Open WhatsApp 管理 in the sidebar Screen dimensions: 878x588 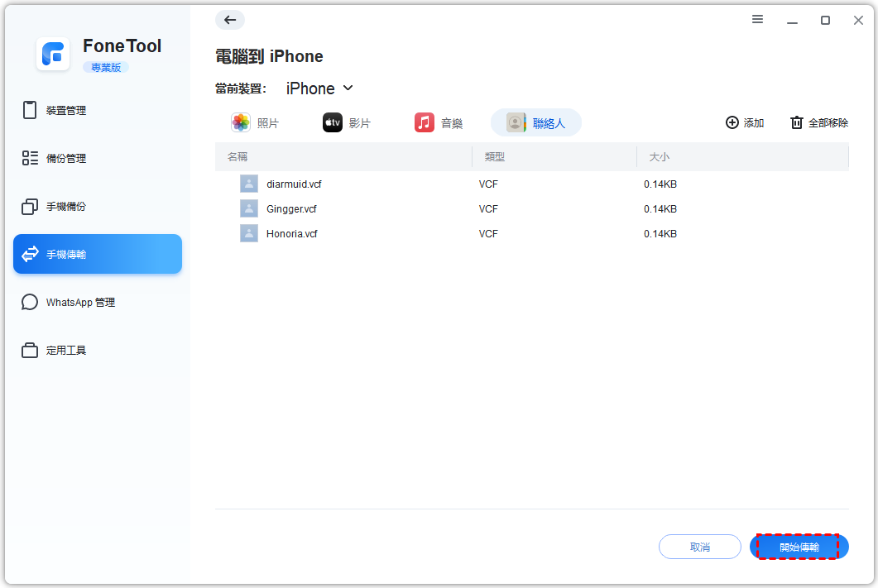tap(80, 303)
